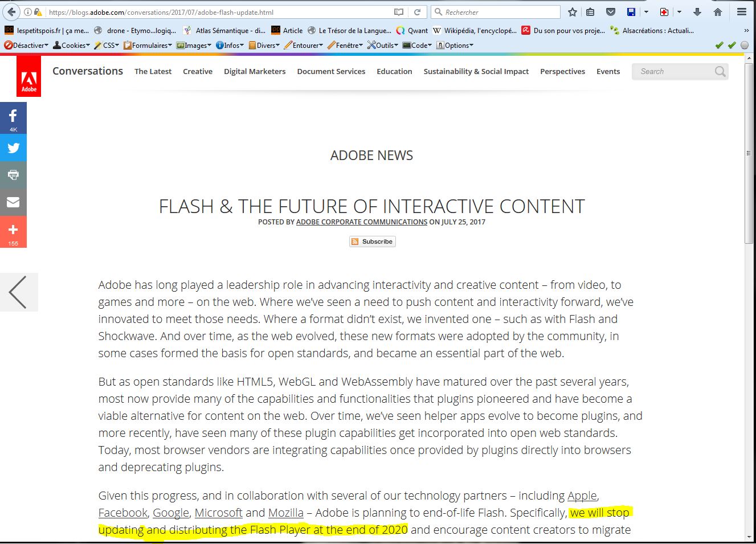Go to Perspectives section
The width and height of the screenshot is (756, 544).
pyautogui.click(x=562, y=71)
